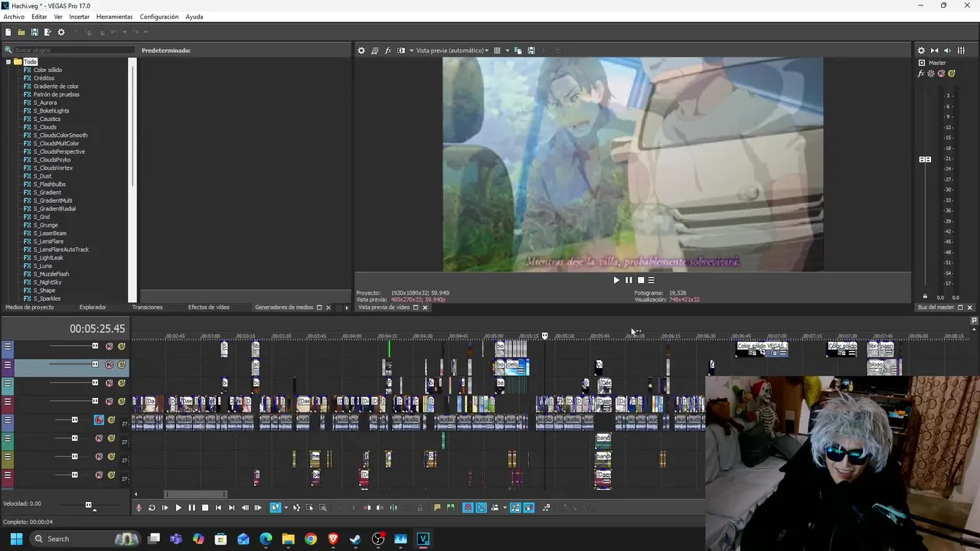Select the Selection edit tool

coord(309,507)
